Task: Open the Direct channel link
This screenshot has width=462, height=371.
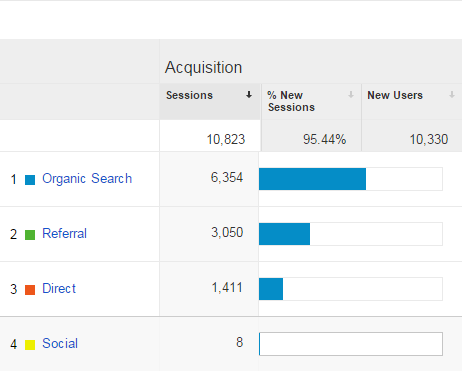Action: (x=59, y=288)
